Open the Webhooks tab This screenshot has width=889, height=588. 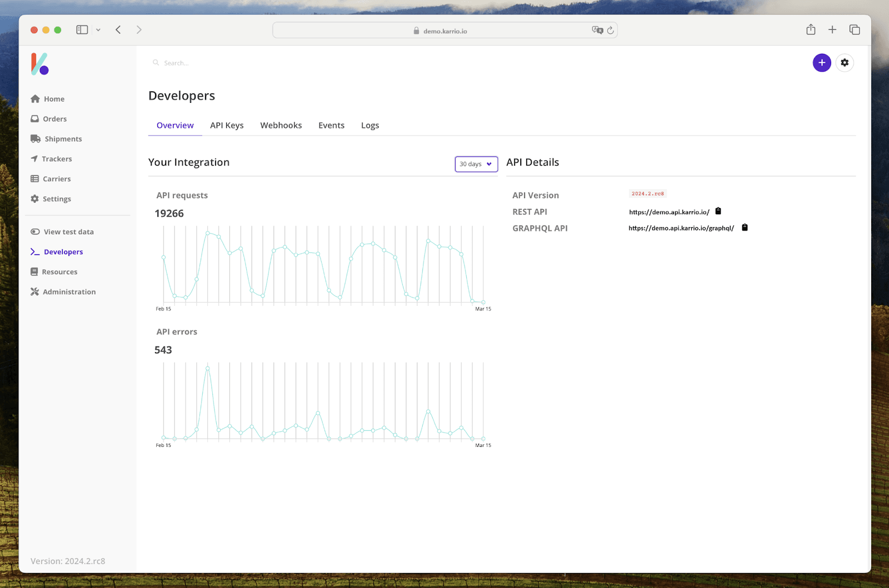pos(281,125)
